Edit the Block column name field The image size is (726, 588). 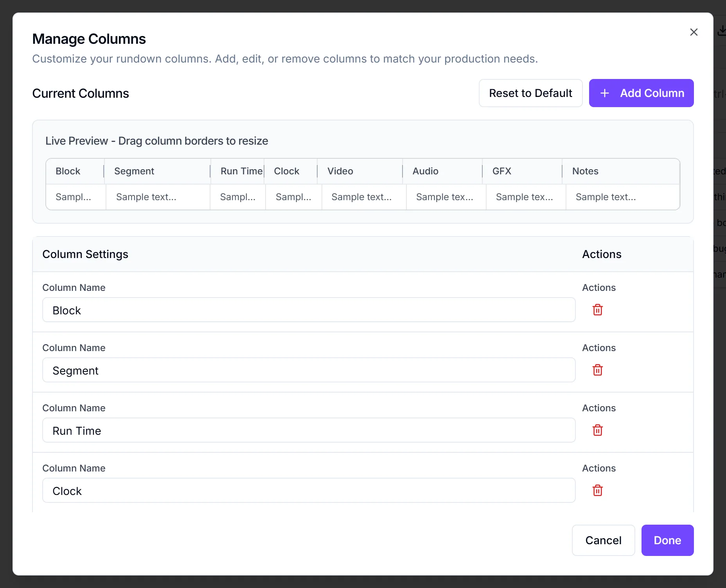(x=309, y=310)
